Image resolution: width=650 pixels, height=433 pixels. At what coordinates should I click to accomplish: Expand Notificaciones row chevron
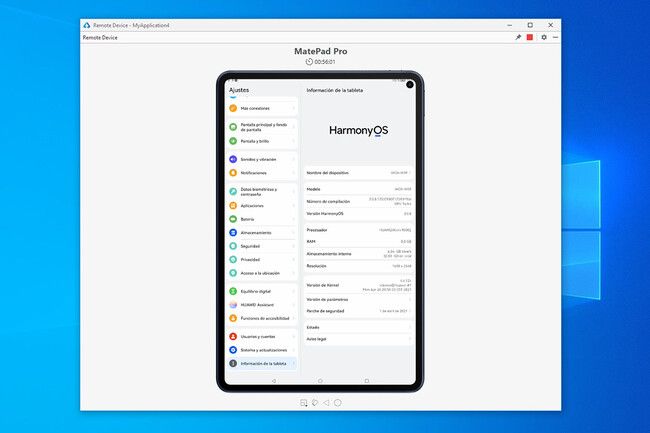293,173
